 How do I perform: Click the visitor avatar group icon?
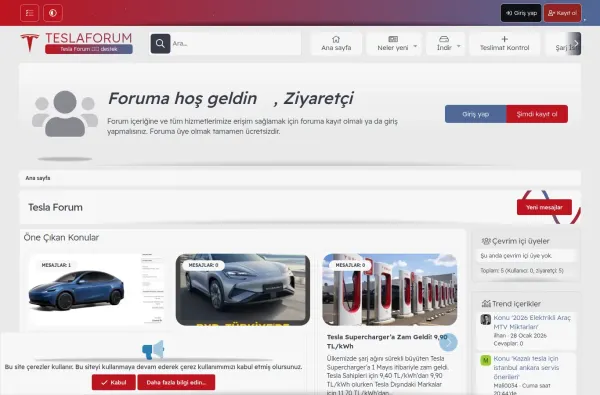point(65,114)
